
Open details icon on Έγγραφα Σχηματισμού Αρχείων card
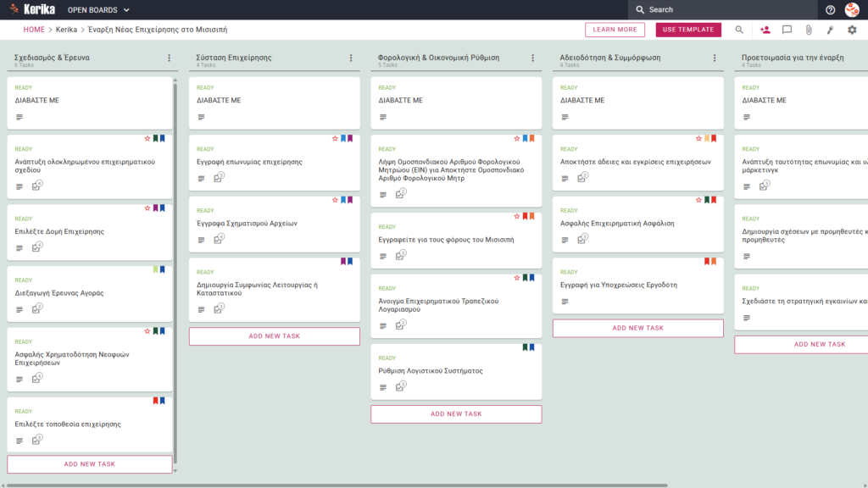(201, 240)
